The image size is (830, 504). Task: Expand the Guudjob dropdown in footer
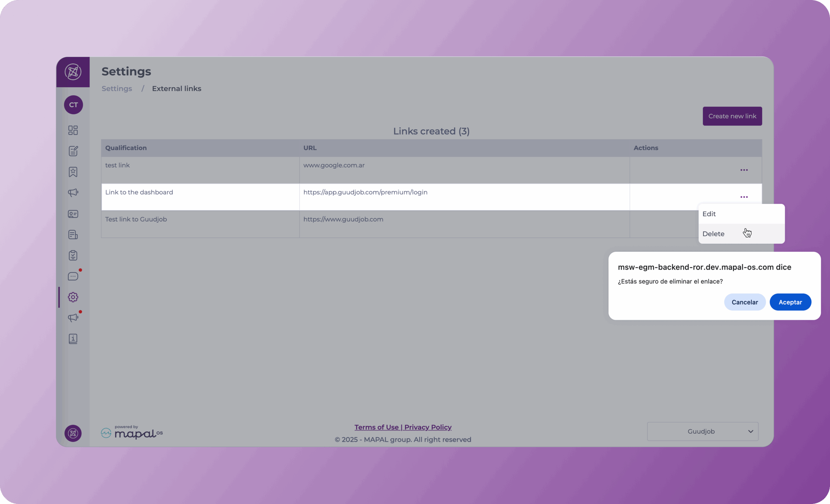pos(703,432)
